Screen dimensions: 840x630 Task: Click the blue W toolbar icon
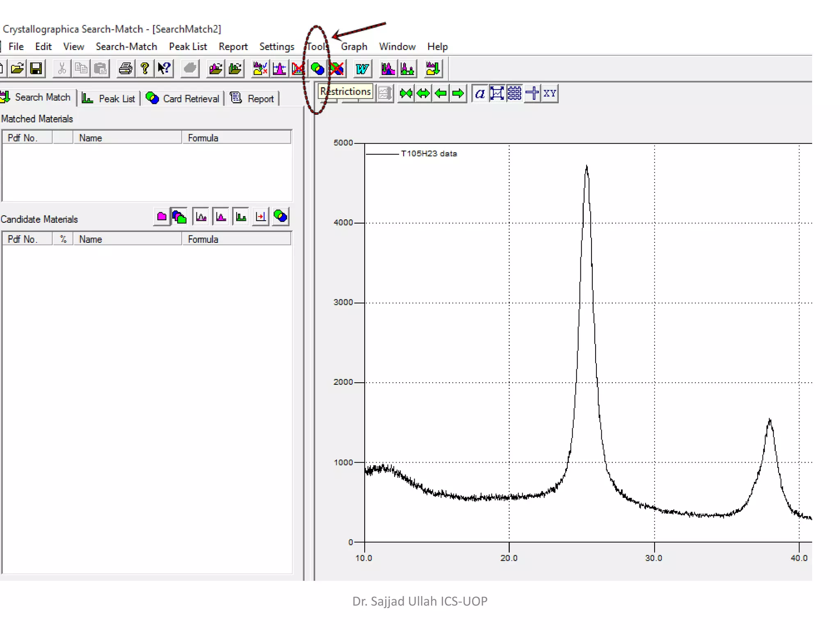point(362,68)
